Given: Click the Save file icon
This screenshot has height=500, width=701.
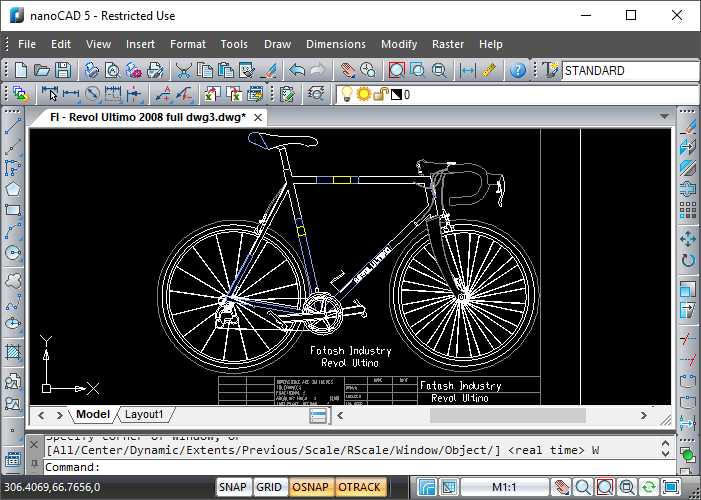Looking at the screenshot, I should click(x=63, y=71).
